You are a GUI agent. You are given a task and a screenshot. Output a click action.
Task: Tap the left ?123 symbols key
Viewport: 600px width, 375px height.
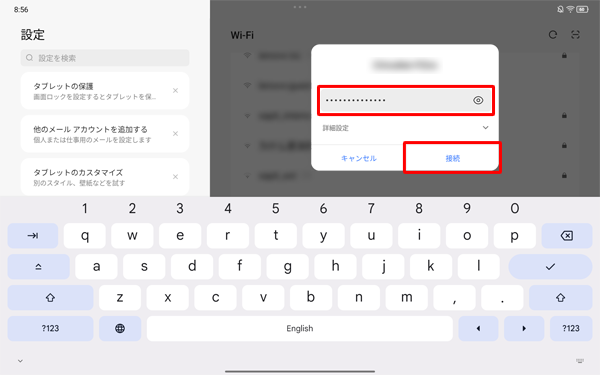click(51, 328)
